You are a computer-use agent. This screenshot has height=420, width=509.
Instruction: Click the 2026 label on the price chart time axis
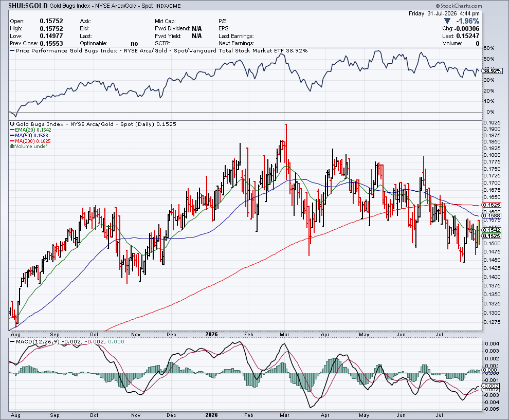212,334
